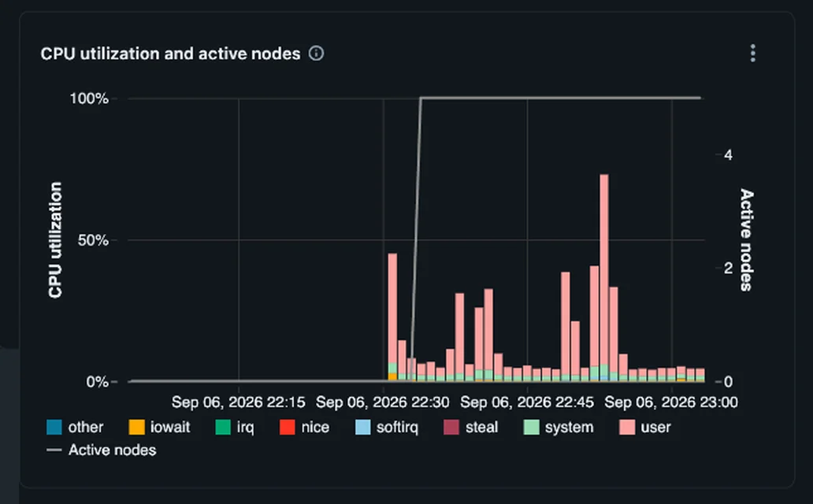The width and height of the screenshot is (813, 504).
Task: Click the 'CPU utilization' vertical axis title
Action: click(55, 240)
